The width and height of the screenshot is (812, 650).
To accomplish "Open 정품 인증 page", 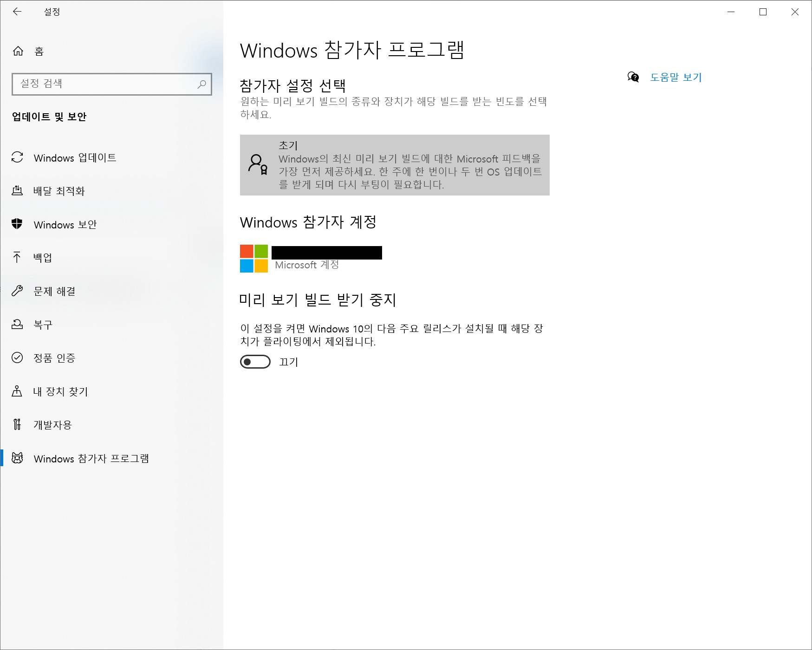I will click(x=111, y=358).
